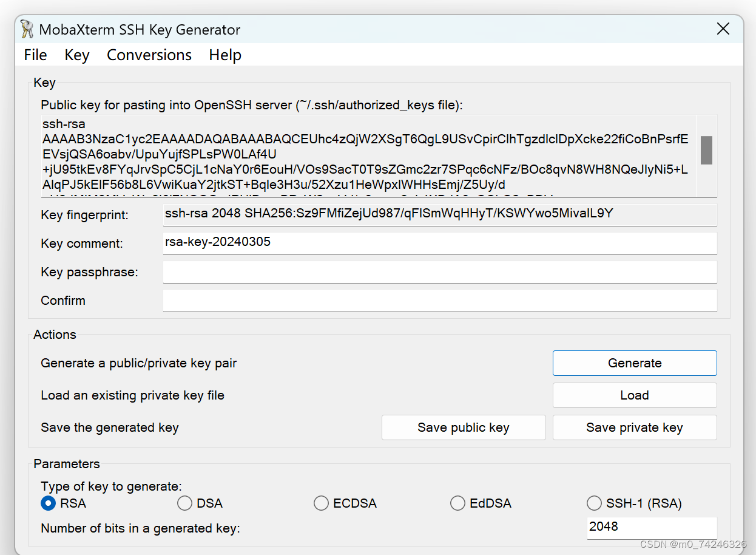Change the number of bits value

coord(652,526)
